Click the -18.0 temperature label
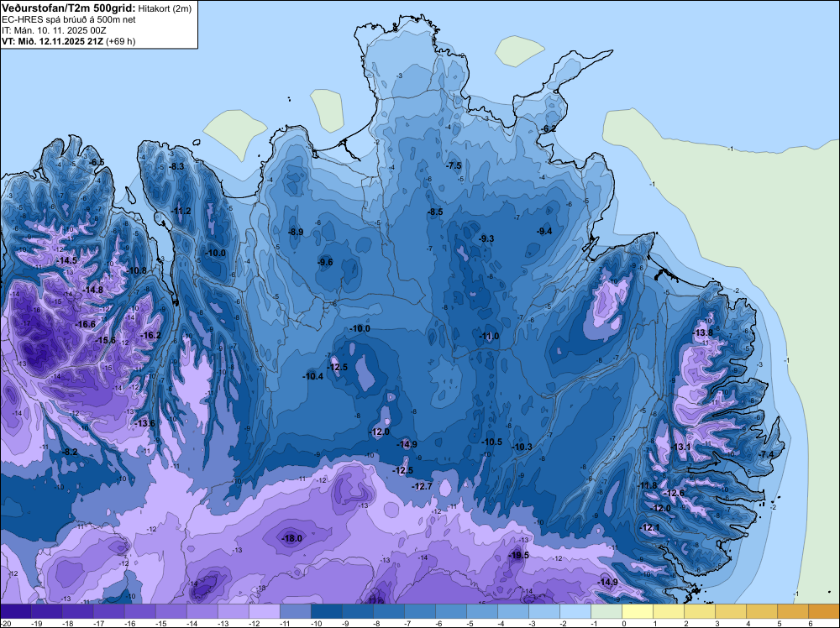Image resolution: width=840 pixels, height=628 pixels. click(292, 539)
